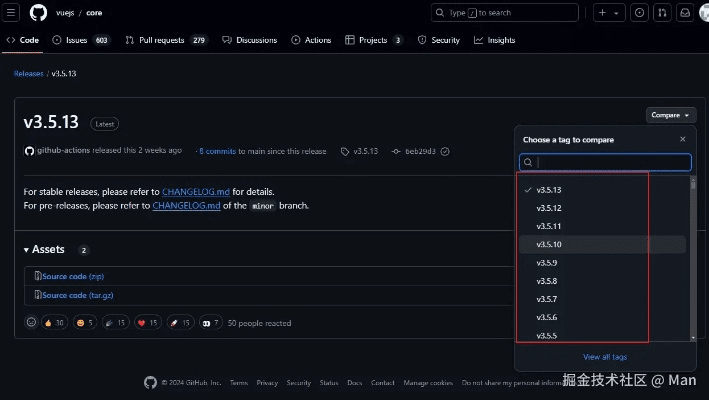Select tag v3.5.10 to compare
This screenshot has width=709, height=400.
tap(549, 244)
